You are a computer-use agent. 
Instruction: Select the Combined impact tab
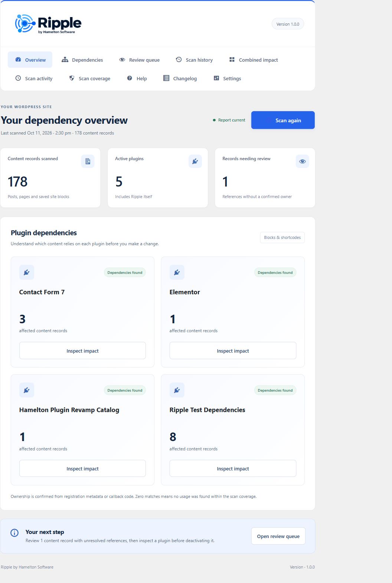coord(254,60)
